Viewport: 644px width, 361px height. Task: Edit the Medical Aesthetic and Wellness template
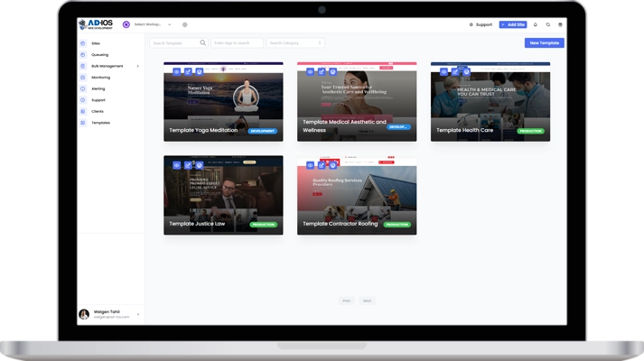pos(322,72)
